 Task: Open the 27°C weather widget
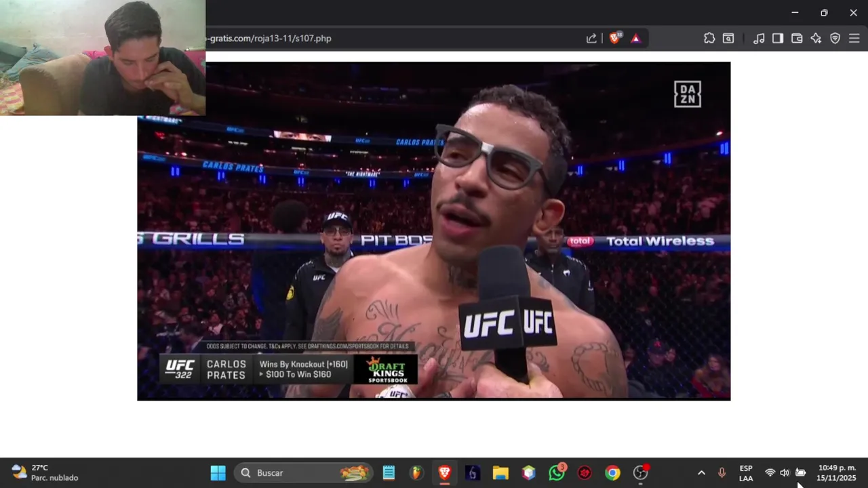tap(45, 473)
